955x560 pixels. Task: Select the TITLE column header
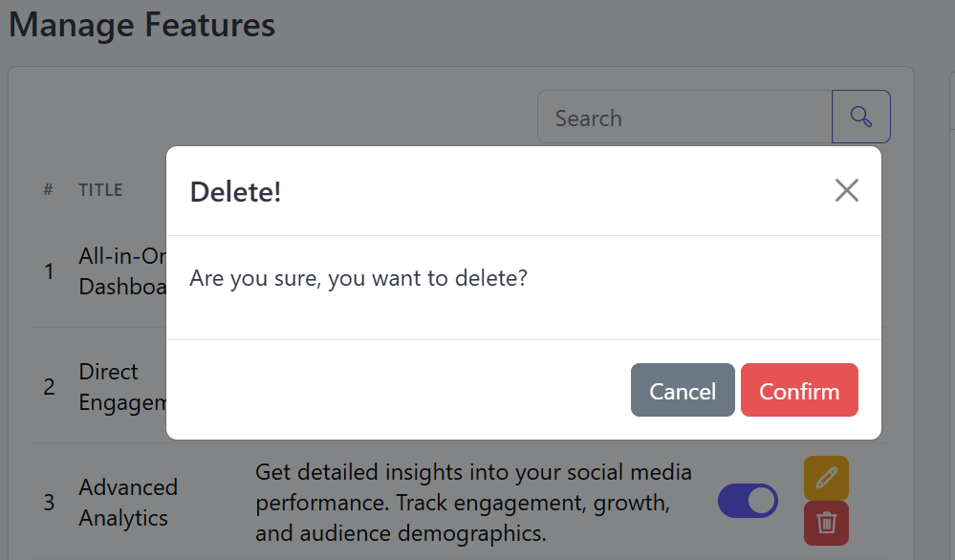click(x=100, y=190)
